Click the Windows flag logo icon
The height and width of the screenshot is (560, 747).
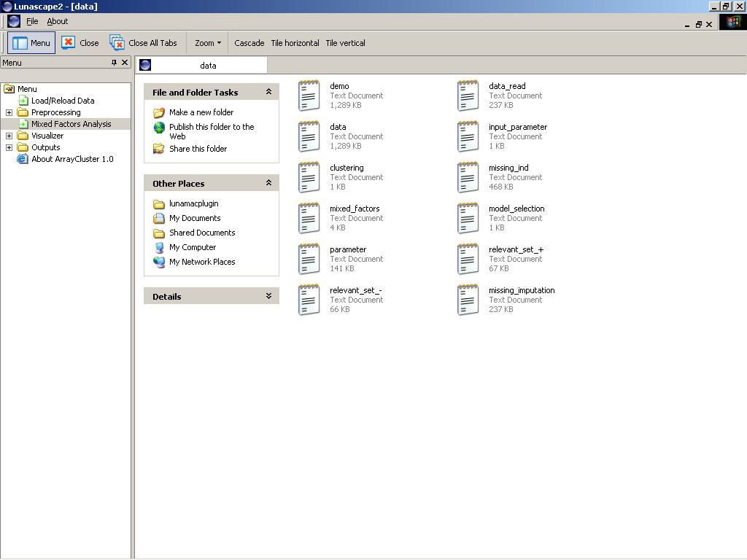732,22
